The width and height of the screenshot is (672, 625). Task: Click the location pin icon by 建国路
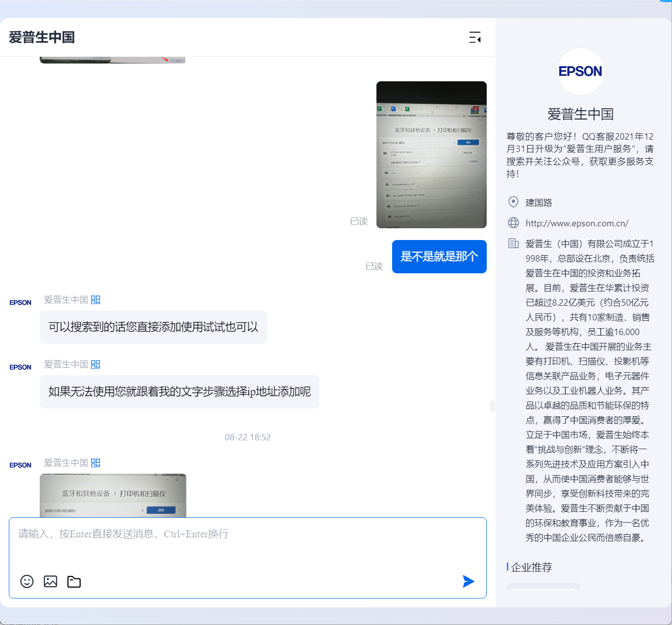pos(513,202)
